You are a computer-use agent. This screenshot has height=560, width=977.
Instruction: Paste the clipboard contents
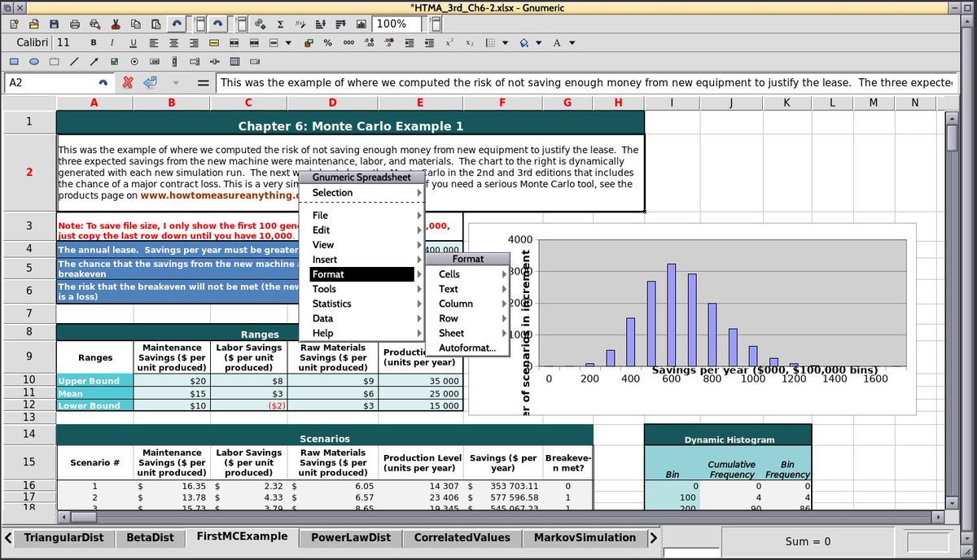[156, 24]
